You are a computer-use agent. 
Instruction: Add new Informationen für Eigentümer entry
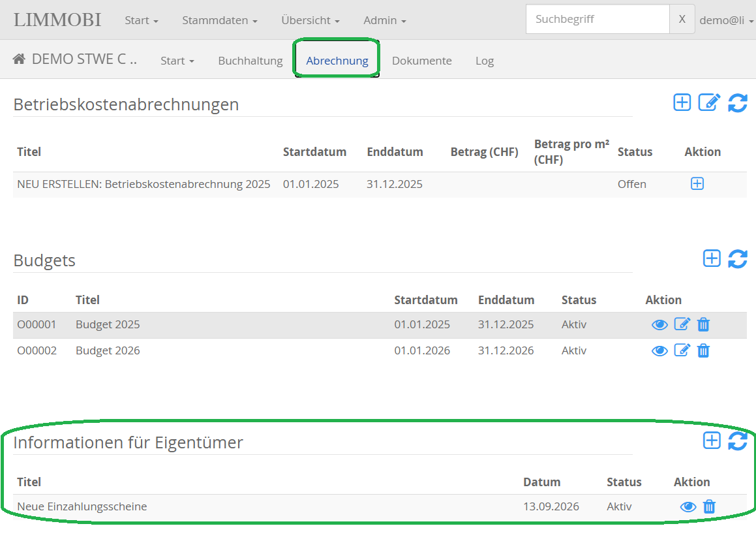coord(712,441)
